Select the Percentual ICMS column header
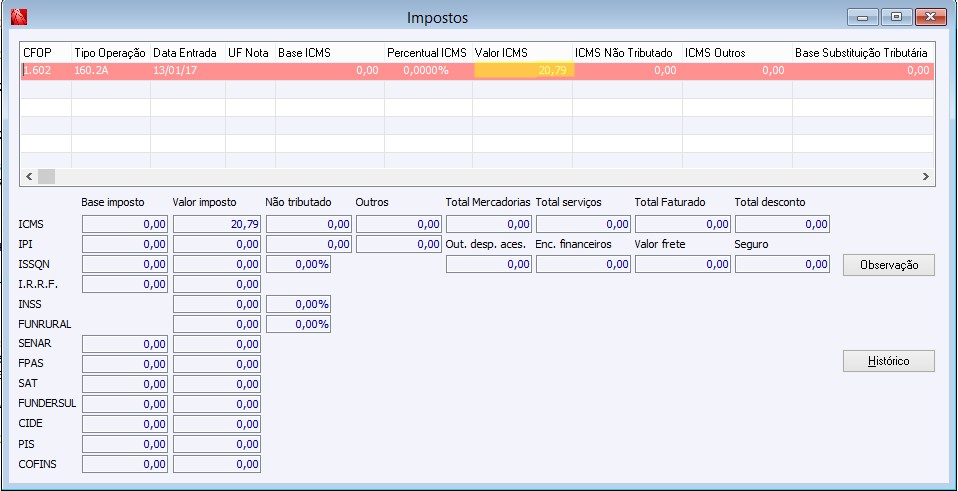The image size is (958, 491). 428,53
